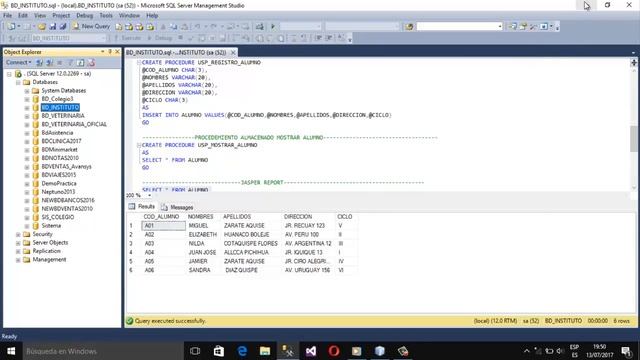Open the Project menu
The image size is (640, 360).
61,16
